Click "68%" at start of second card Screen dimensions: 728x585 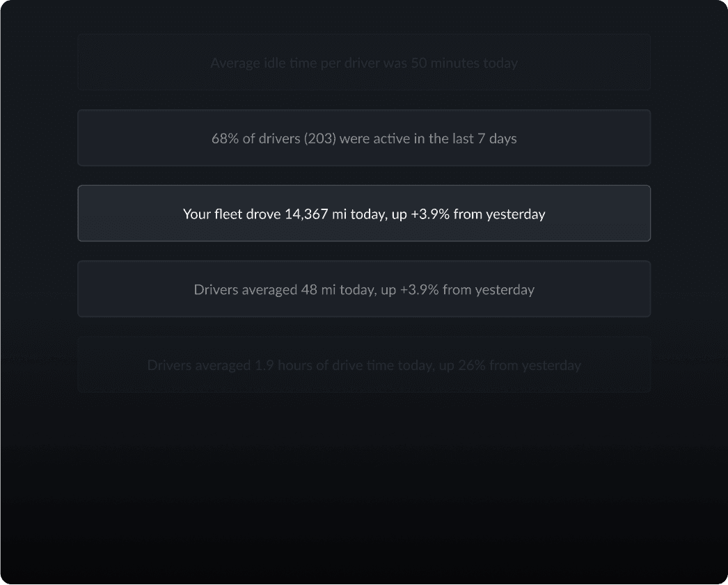[x=225, y=138]
